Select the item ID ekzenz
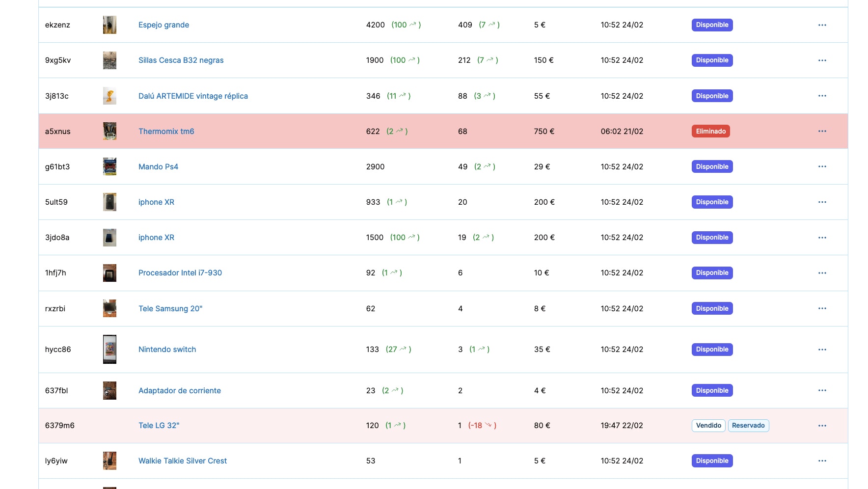 (x=57, y=25)
